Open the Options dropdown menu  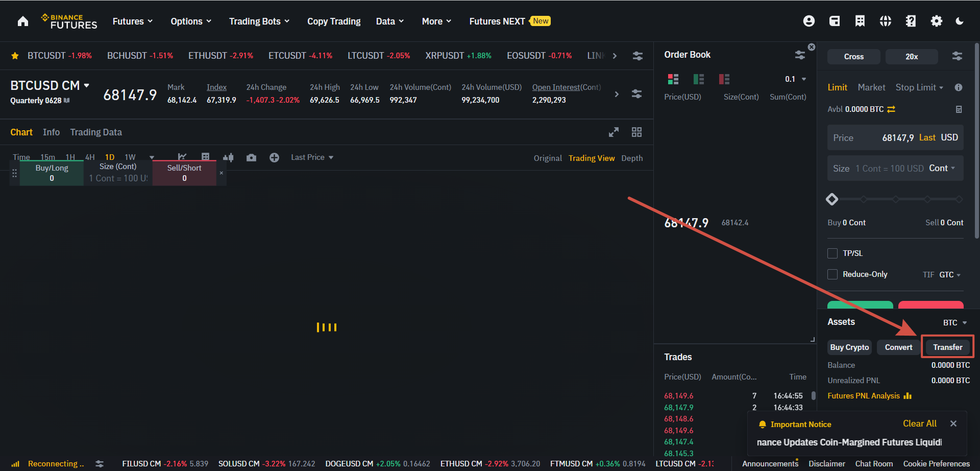click(191, 21)
